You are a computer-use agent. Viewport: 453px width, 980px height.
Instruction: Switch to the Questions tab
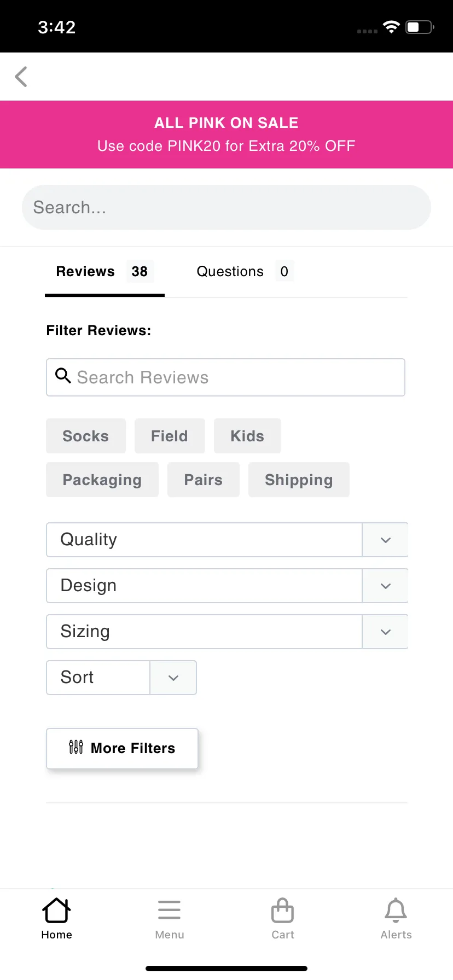(x=245, y=271)
